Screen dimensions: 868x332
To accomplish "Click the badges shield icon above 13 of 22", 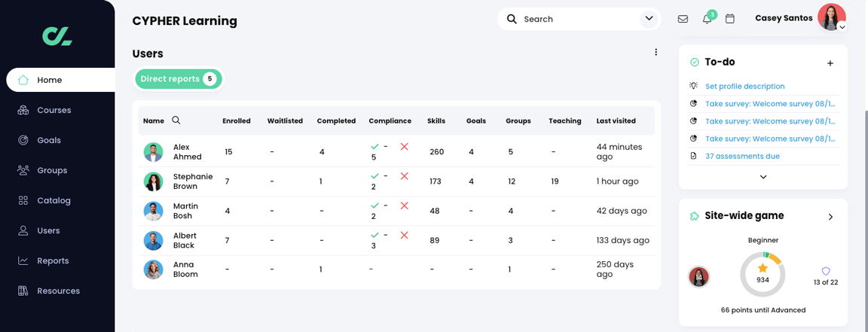I will click(x=825, y=271).
